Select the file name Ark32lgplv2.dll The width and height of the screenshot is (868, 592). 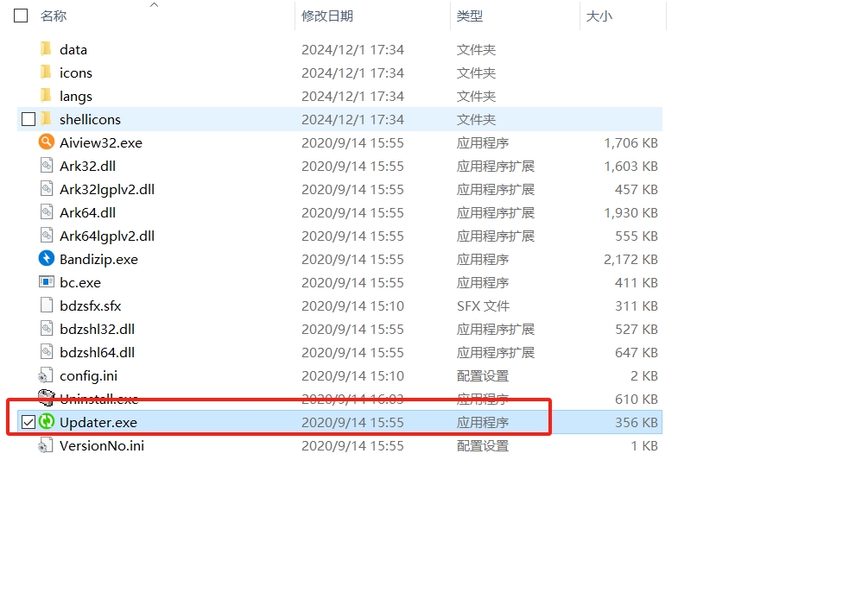coord(107,189)
